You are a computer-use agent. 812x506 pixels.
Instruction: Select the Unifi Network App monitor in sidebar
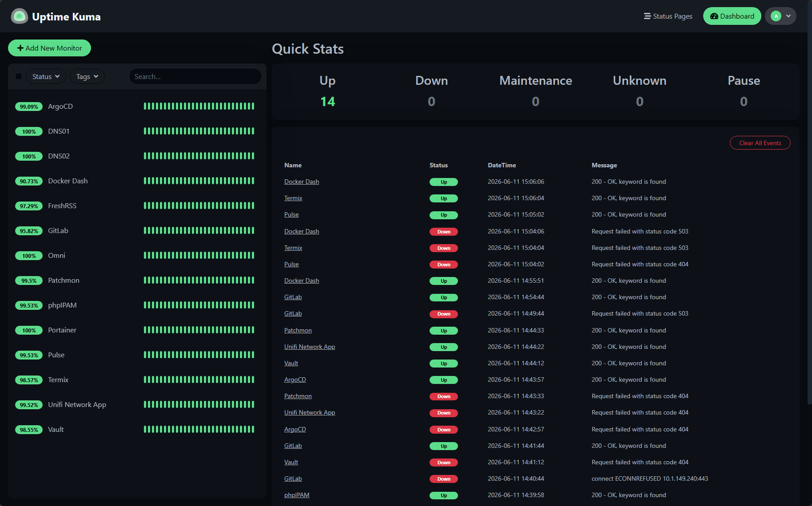tap(137, 405)
